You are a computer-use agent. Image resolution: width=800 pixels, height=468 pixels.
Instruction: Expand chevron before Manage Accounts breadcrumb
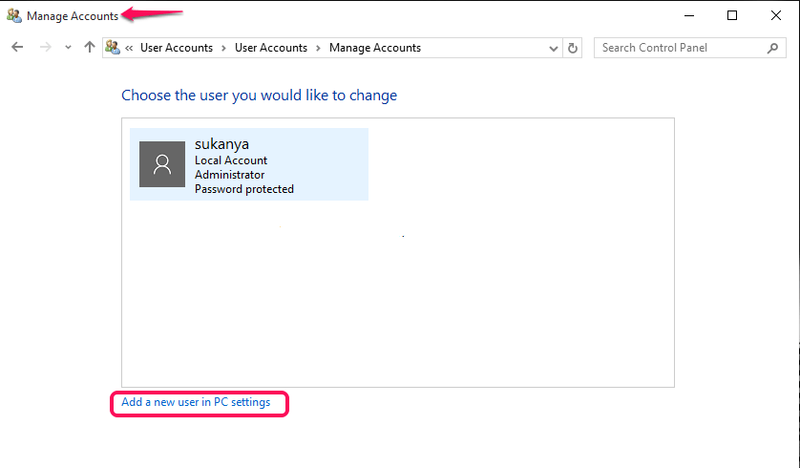pos(318,48)
